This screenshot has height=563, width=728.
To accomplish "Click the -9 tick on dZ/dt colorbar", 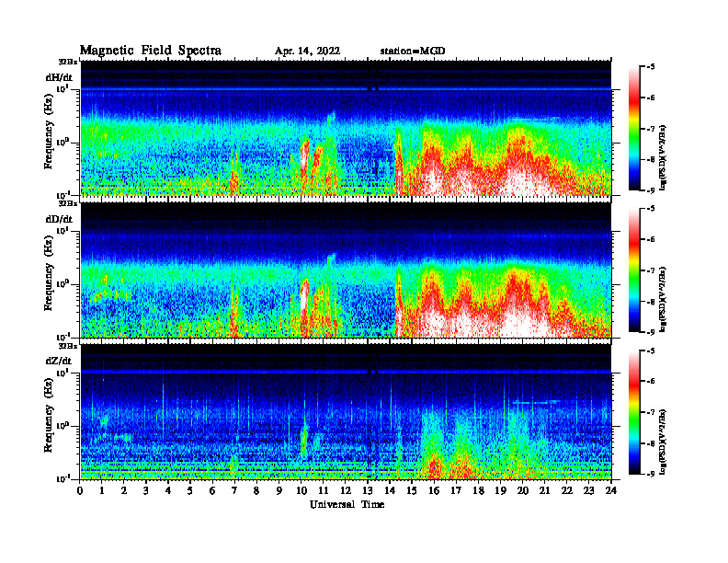I will pos(652,474).
